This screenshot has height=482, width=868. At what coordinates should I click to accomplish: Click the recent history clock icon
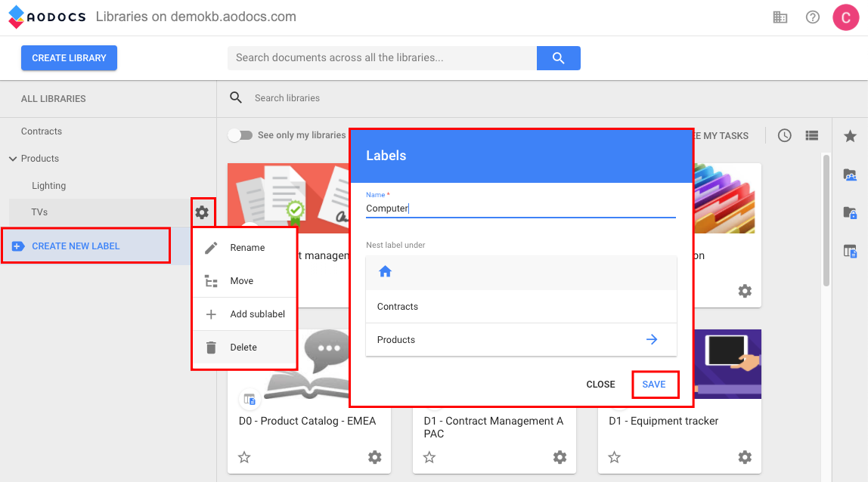click(x=784, y=135)
